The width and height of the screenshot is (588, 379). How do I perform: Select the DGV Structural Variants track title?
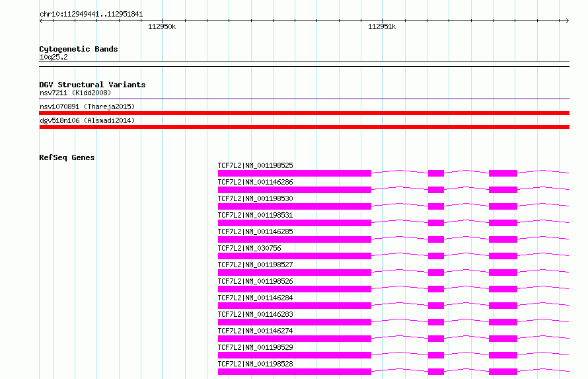click(92, 85)
